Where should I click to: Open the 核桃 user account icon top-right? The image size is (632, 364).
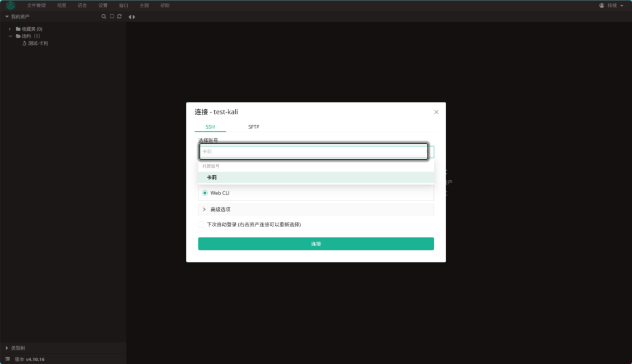(601, 5)
